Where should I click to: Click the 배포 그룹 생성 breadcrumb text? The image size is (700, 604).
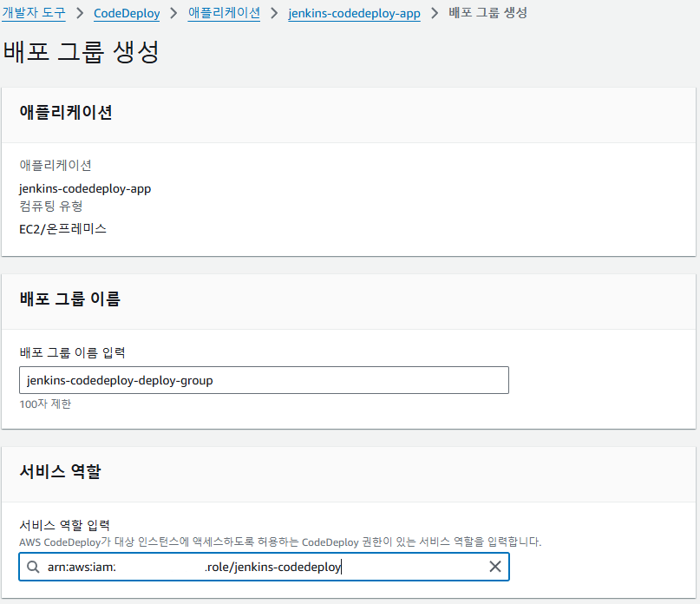487,12
